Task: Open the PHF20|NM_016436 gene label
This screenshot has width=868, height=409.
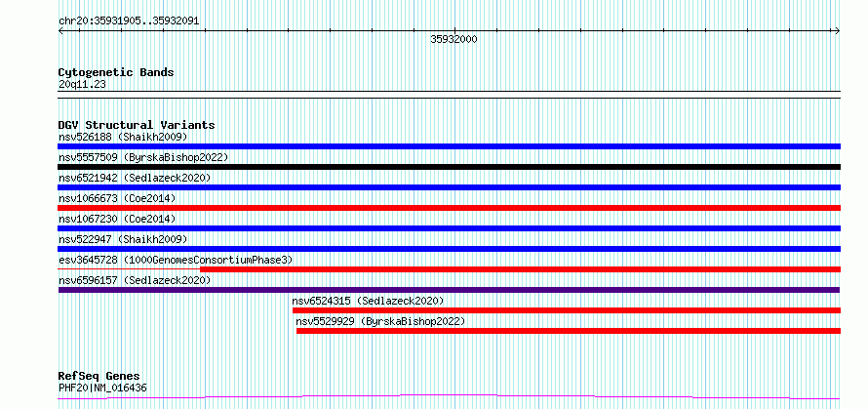Action: pos(102,388)
